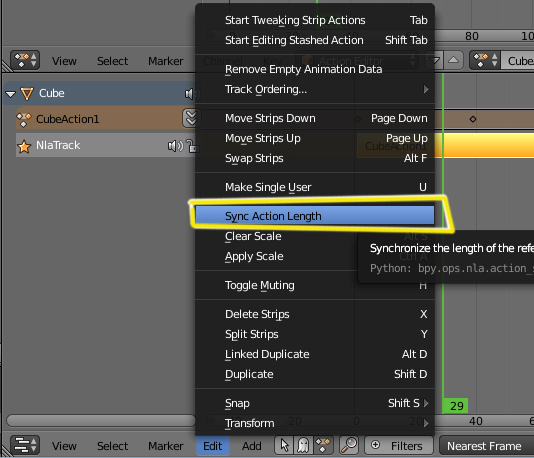This screenshot has height=458, width=534.
Task: Toggle NlaTrack lock icon
Action: tap(193, 146)
